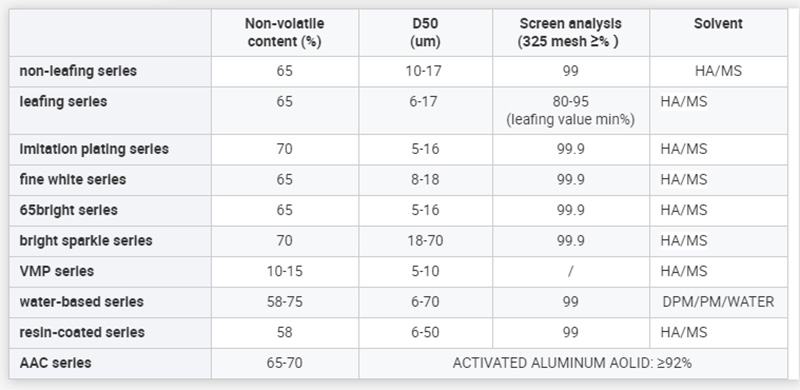Click the Solvent column header
This screenshot has width=800, height=390.
coord(718,23)
